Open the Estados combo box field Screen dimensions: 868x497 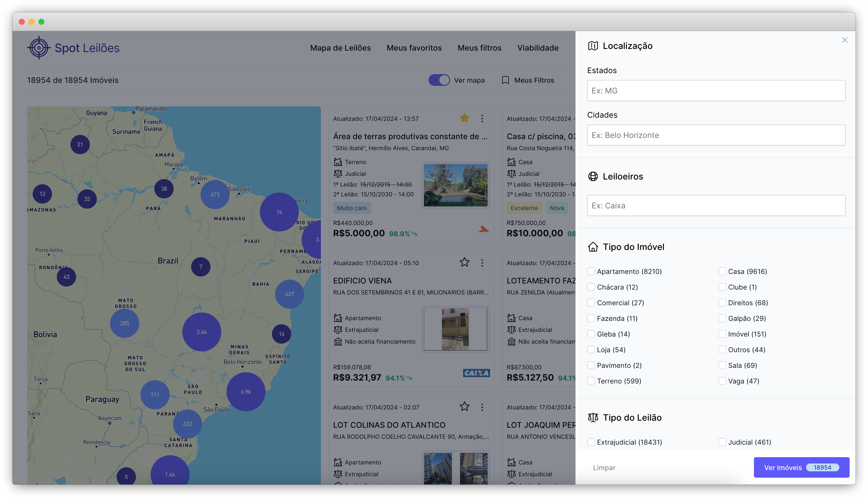(716, 90)
